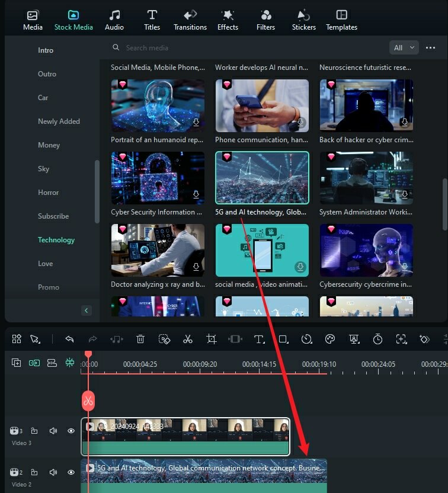Download the social media video animation clip
The width and height of the screenshot is (448, 493).
[x=300, y=267]
